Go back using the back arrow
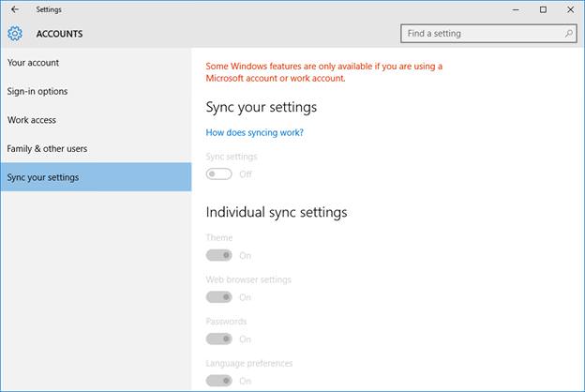 click(x=15, y=9)
